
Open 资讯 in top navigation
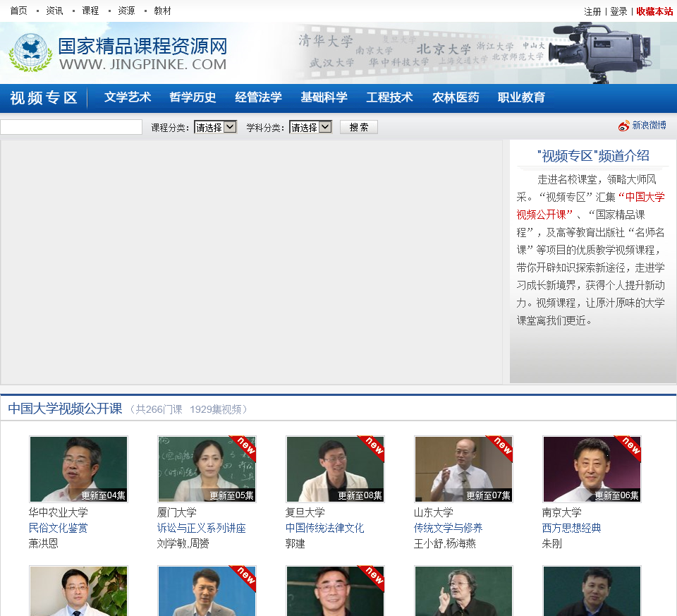pyautogui.click(x=54, y=11)
